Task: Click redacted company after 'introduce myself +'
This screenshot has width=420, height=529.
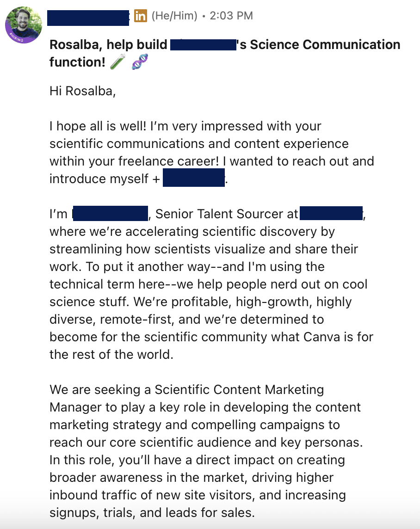Action: 194,179
